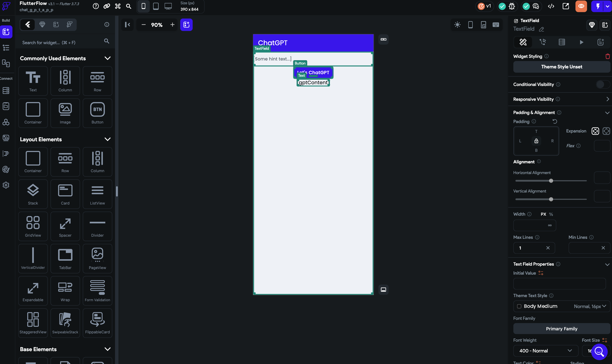The height and width of the screenshot is (364, 612).
Task: Click the zoom in plus icon
Action: pos(172,24)
